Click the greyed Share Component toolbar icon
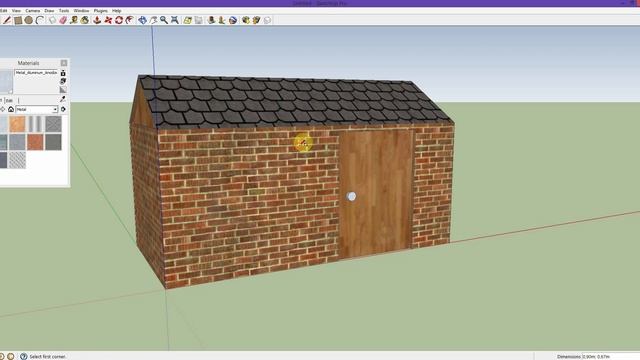The width and height of the screenshot is (640, 360). pos(267,20)
